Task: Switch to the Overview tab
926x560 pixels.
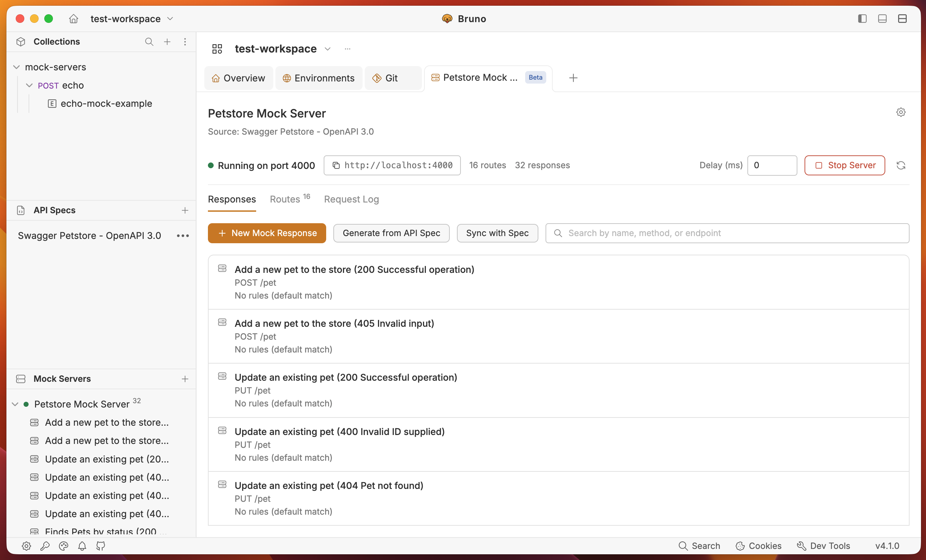Action: [x=239, y=78]
